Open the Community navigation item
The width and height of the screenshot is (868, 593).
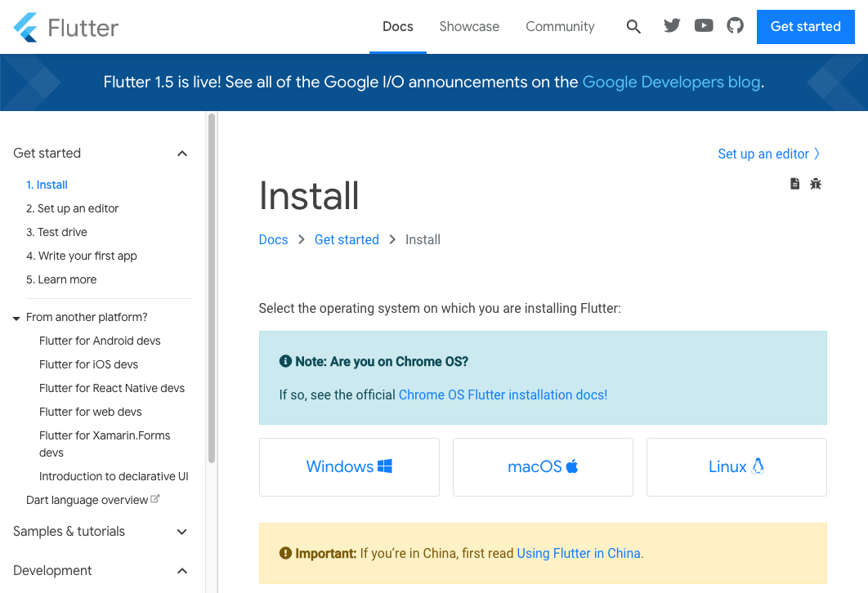(x=560, y=26)
